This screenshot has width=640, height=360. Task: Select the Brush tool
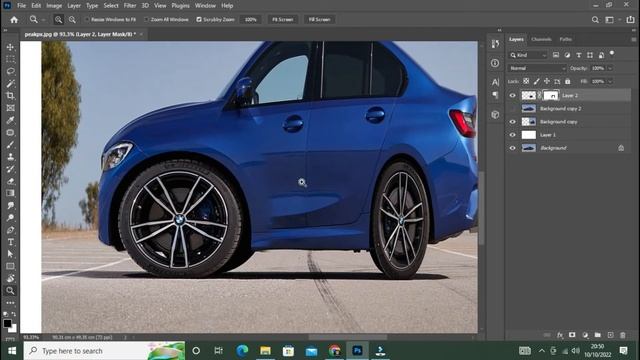click(11, 145)
